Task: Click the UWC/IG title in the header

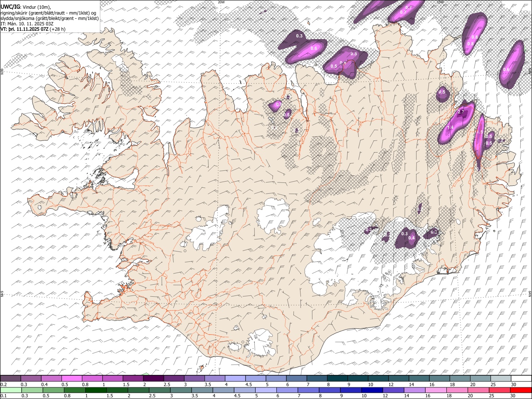Action: (10, 6)
